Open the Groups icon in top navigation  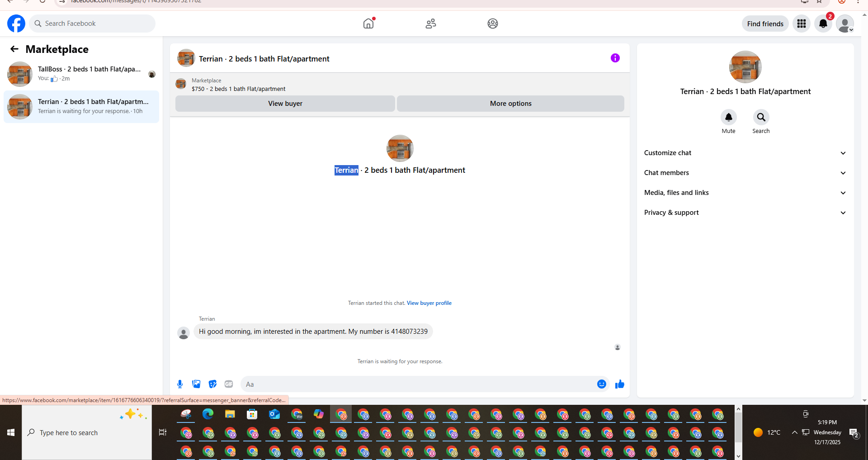pyautogui.click(x=493, y=24)
